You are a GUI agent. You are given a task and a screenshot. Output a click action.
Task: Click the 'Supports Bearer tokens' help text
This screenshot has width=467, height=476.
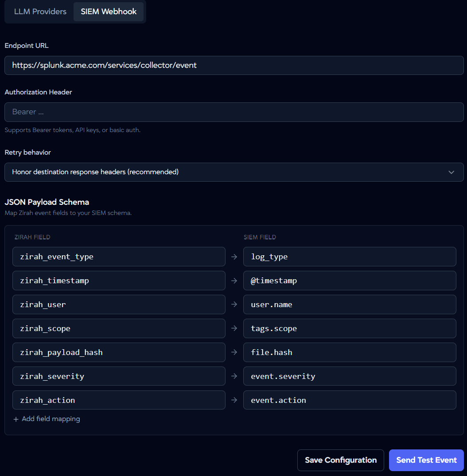click(x=73, y=130)
